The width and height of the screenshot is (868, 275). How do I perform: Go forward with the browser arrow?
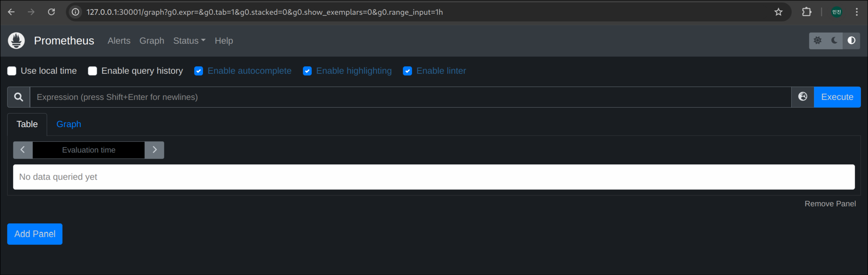pyautogui.click(x=31, y=12)
